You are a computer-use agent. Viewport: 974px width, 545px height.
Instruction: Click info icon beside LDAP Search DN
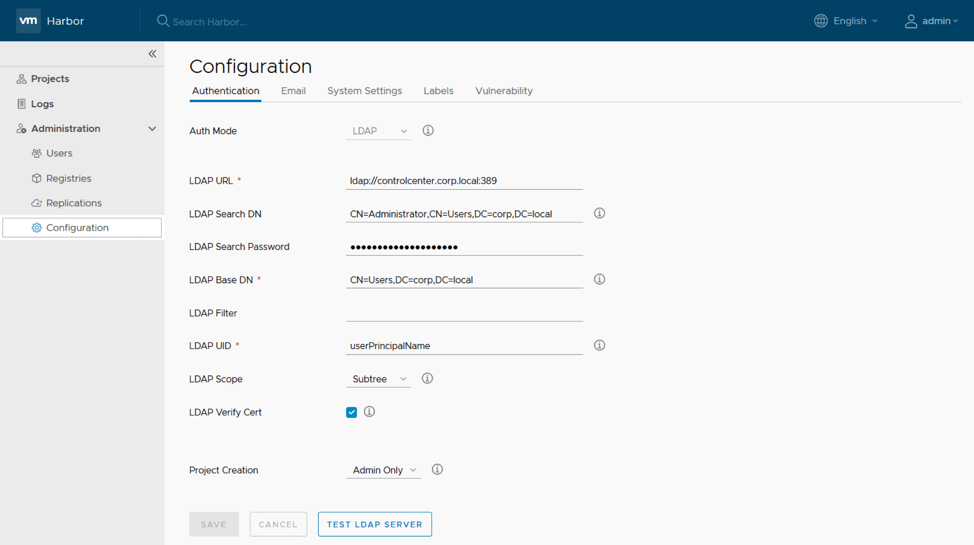(599, 214)
